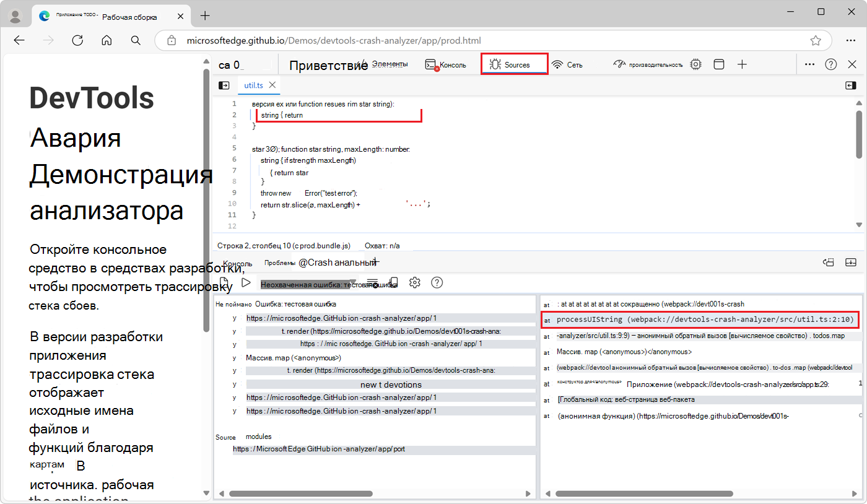Image resolution: width=867 pixels, height=504 pixels.
Task: Open the browser home page
Action: coord(107,41)
